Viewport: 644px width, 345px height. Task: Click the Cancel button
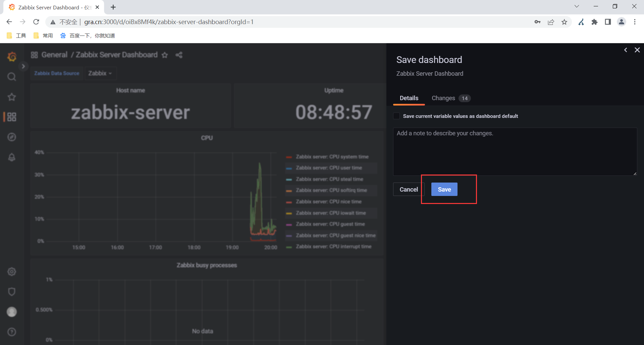coord(409,189)
